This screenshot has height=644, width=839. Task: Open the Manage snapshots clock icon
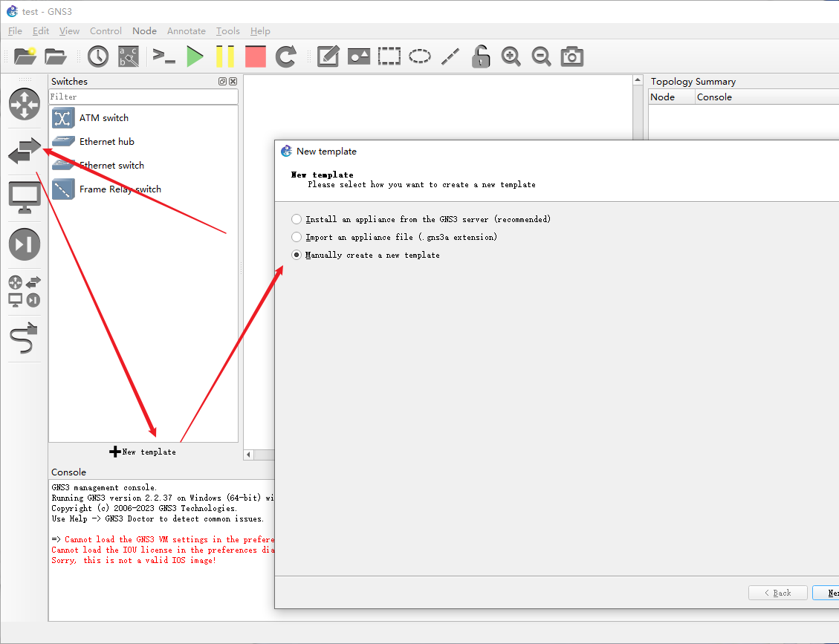[x=98, y=56]
